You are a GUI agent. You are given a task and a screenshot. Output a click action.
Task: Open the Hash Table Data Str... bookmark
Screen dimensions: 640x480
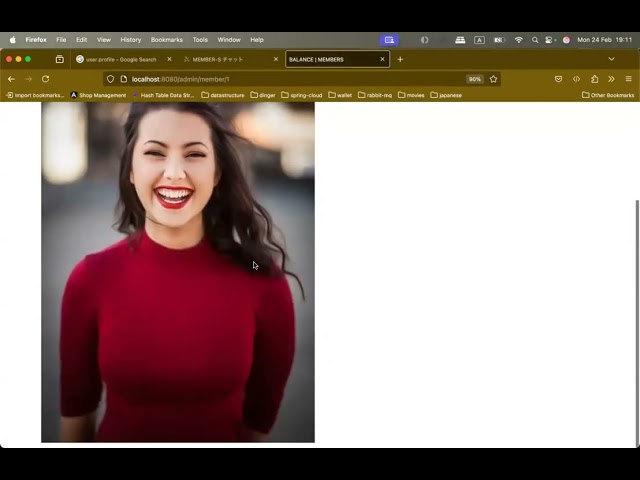click(x=163, y=95)
